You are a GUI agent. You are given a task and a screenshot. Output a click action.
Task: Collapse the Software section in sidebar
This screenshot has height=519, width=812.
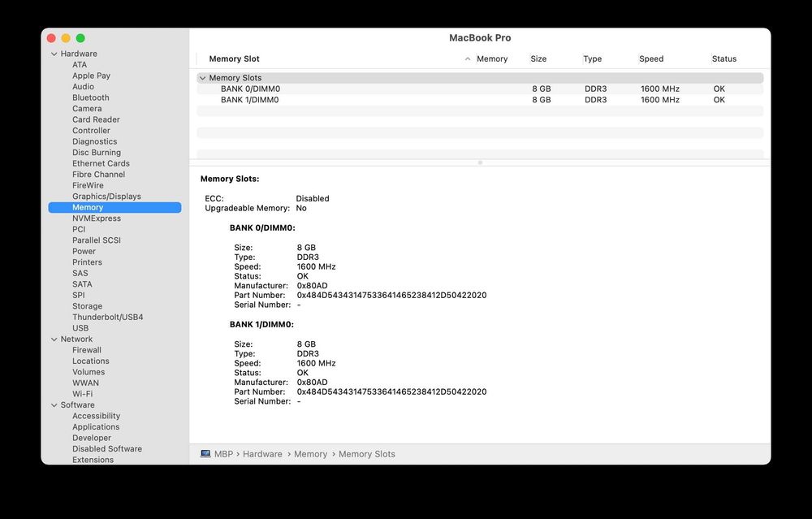(x=54, y=405)
